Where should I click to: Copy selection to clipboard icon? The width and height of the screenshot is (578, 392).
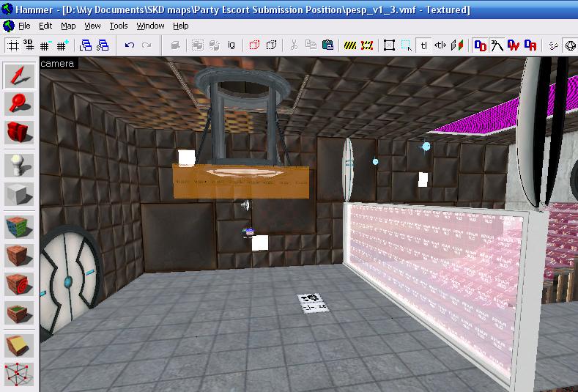(311, 45)
